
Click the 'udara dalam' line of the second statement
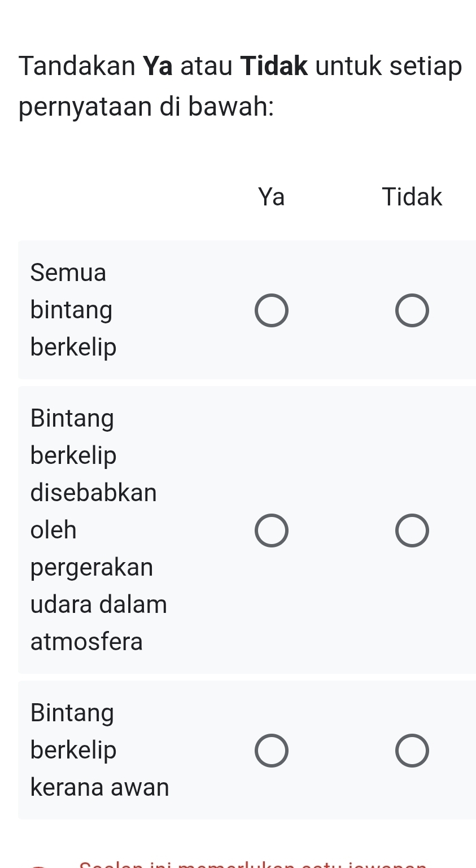pos(99,604)
